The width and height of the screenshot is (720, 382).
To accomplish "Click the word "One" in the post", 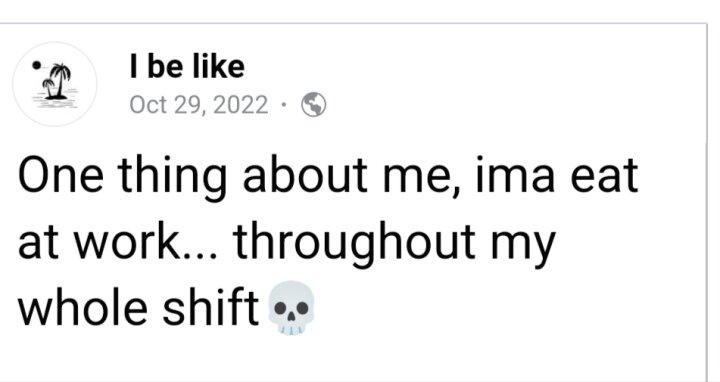I will pyautogui.click(x=61, y=175).
